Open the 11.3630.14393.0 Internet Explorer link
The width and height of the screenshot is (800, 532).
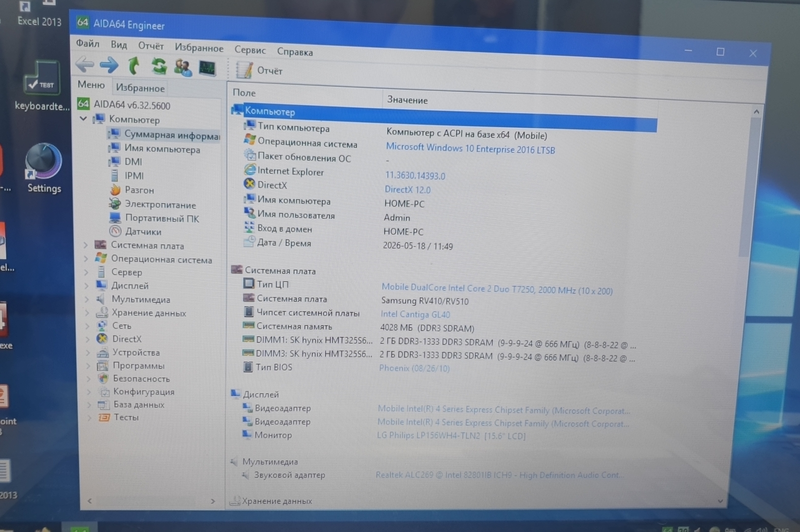tap(415, 175)
